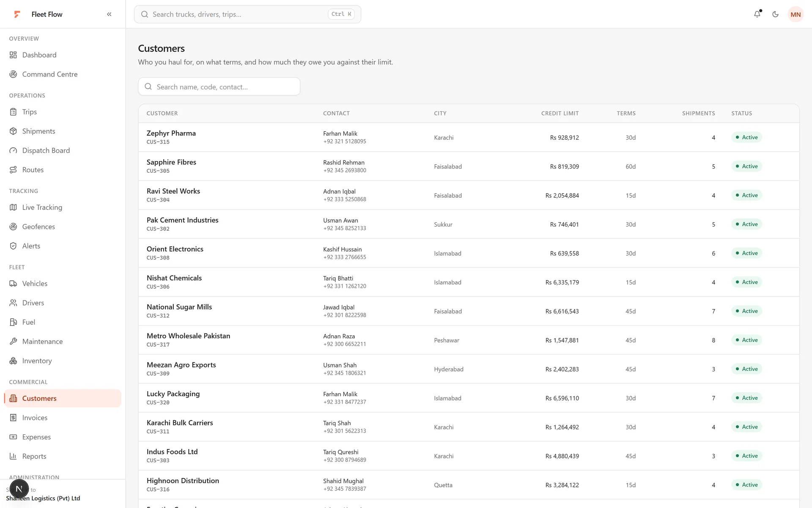
Task: Select National Sugar Mills name
Action: (179, 307)
